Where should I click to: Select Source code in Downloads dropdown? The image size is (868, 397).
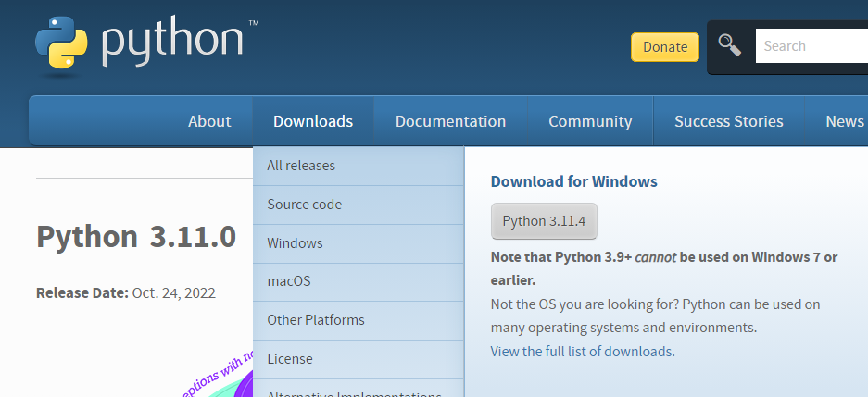pos(359,205)
